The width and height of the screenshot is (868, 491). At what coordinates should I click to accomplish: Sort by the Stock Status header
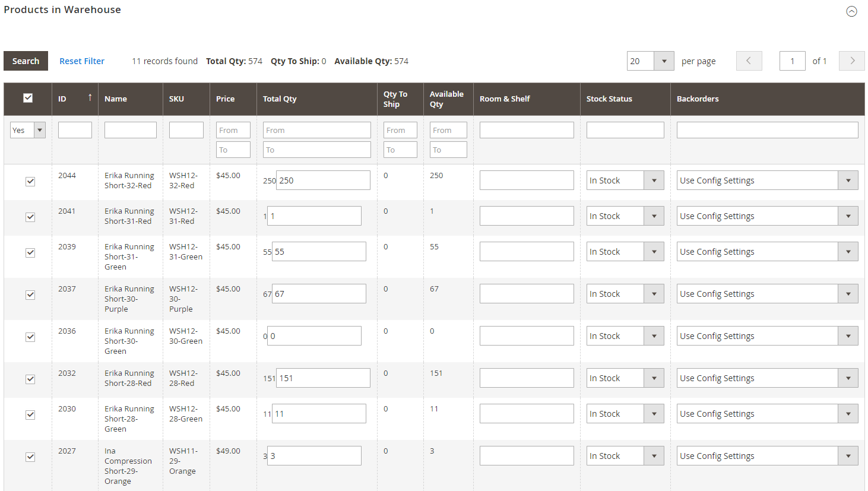(x=609, y=99)
